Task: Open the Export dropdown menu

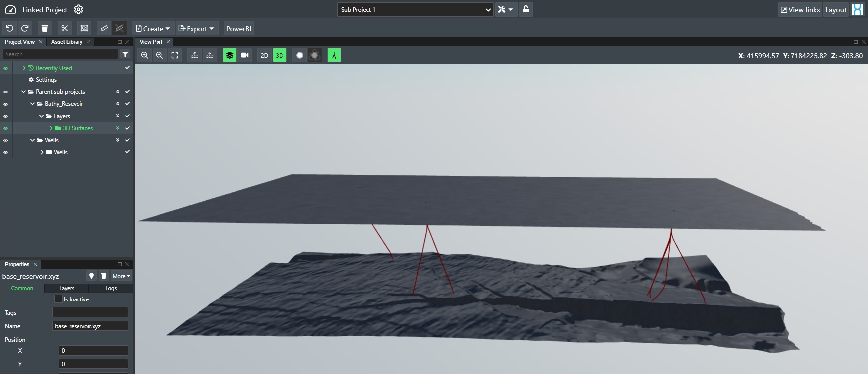Action: [x=196, y=28]
